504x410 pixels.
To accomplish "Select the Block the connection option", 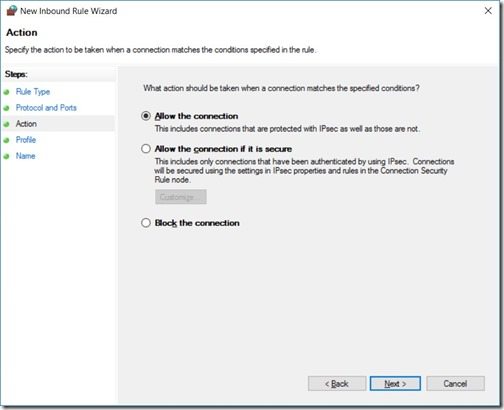I will click(146, 223).
